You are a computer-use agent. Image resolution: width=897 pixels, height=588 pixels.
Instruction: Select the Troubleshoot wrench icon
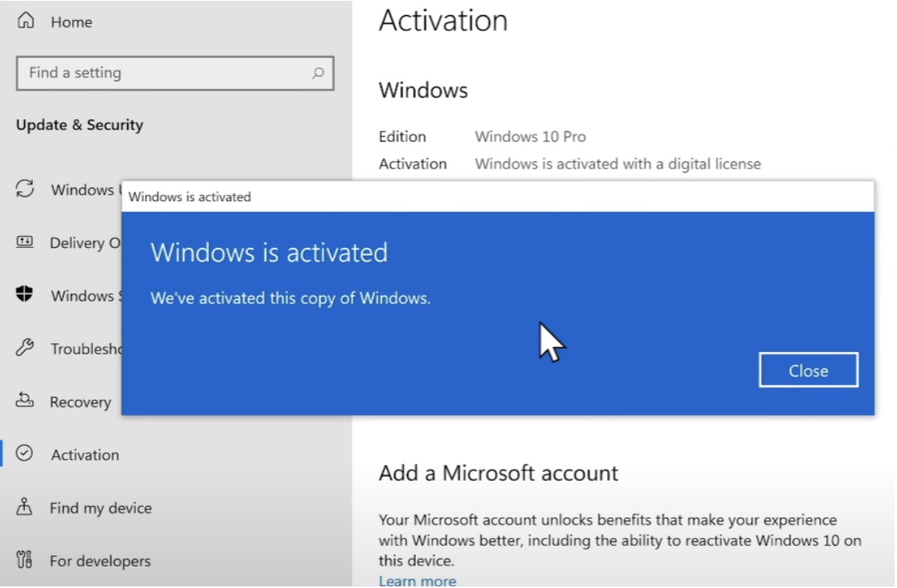(25, 349)
